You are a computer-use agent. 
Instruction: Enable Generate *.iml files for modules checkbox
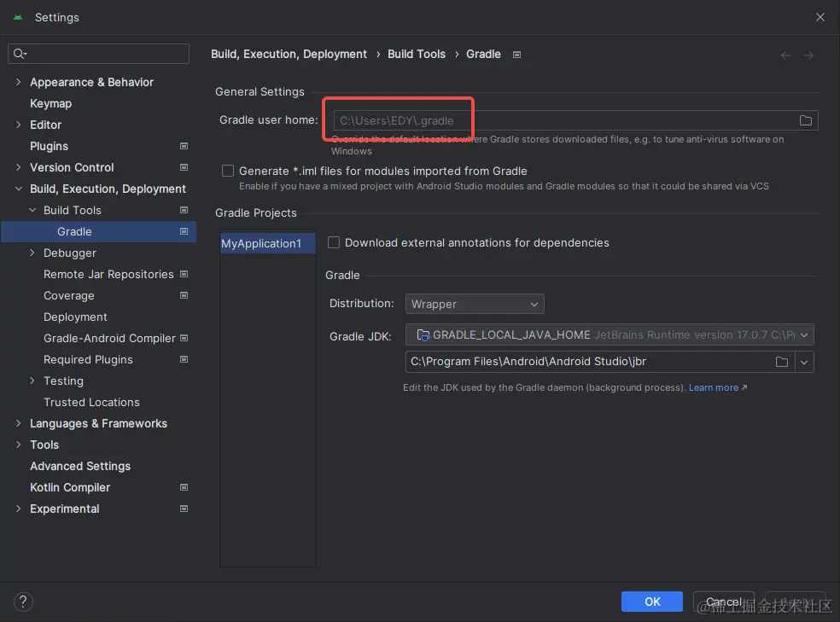click(228, 171)
